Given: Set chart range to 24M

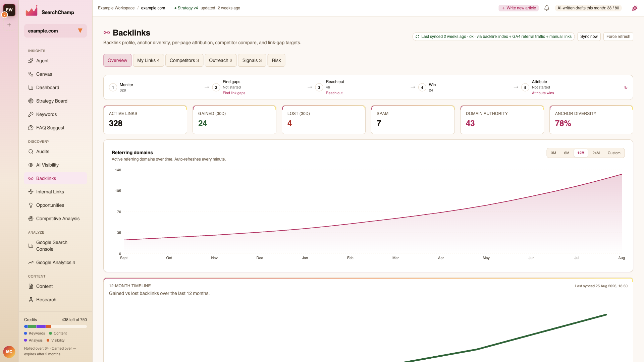Looking at the screenshot, I should 596,153.
